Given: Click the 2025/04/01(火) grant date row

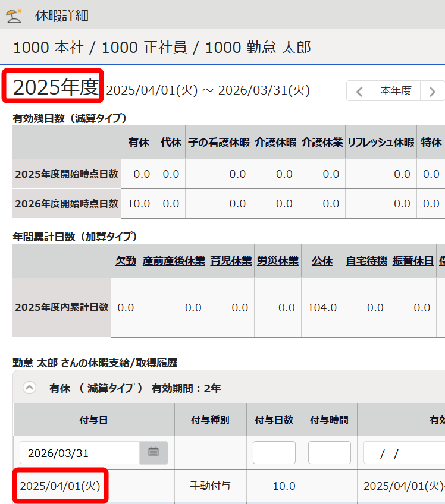Looking at the screenshot, I should click(60, 486).
